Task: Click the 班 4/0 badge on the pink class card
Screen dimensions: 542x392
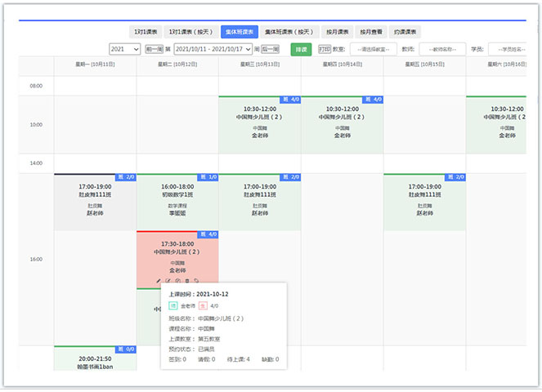Action: (x=208, y=234)
